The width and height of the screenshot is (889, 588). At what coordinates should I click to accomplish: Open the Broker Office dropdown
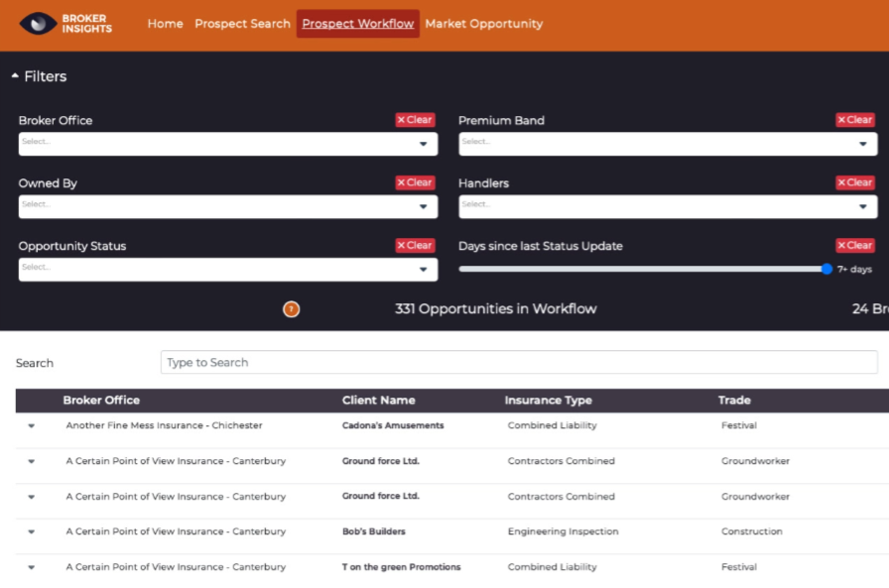tap(228, 144)
